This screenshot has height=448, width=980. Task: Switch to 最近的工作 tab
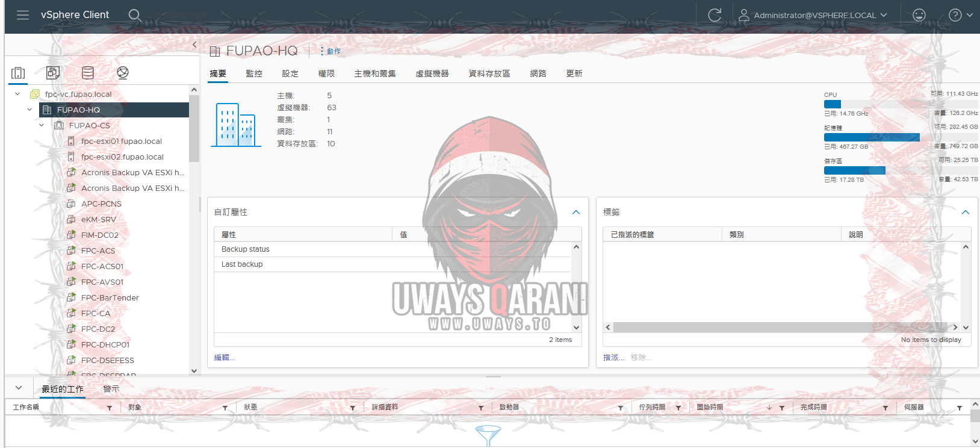pyautogui.click(x=63, y=389)
